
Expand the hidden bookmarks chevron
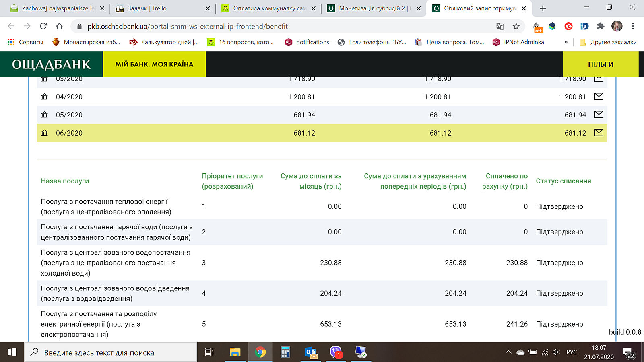566,42
